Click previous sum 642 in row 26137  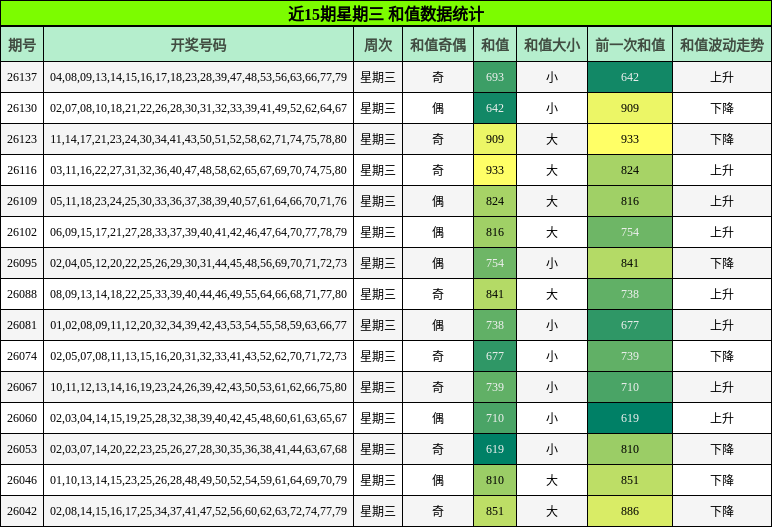630,77
